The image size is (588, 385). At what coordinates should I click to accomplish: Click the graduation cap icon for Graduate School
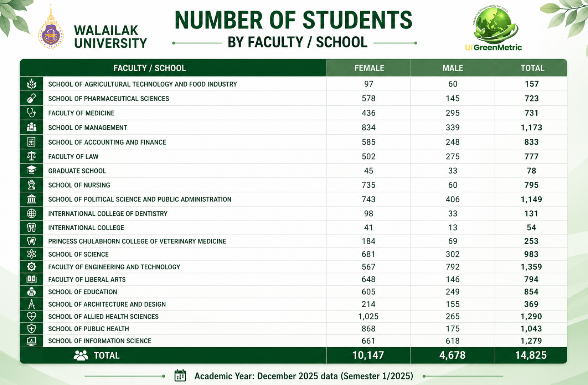click(31, 170)
